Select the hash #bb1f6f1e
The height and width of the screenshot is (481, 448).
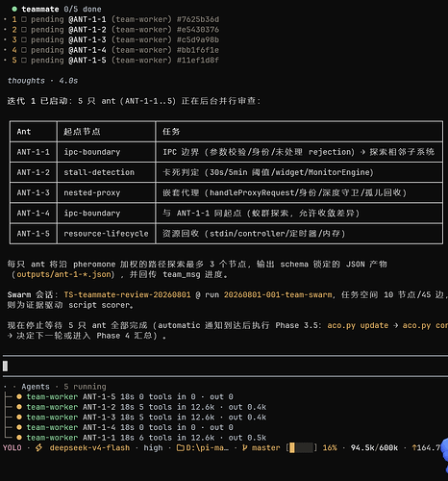tap(198, 50)
